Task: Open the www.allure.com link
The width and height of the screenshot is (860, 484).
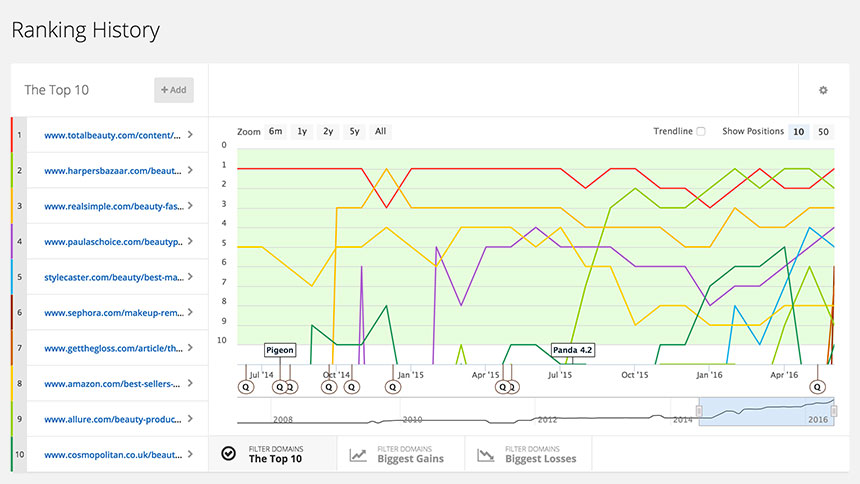Action: click(x=113, y=419)
